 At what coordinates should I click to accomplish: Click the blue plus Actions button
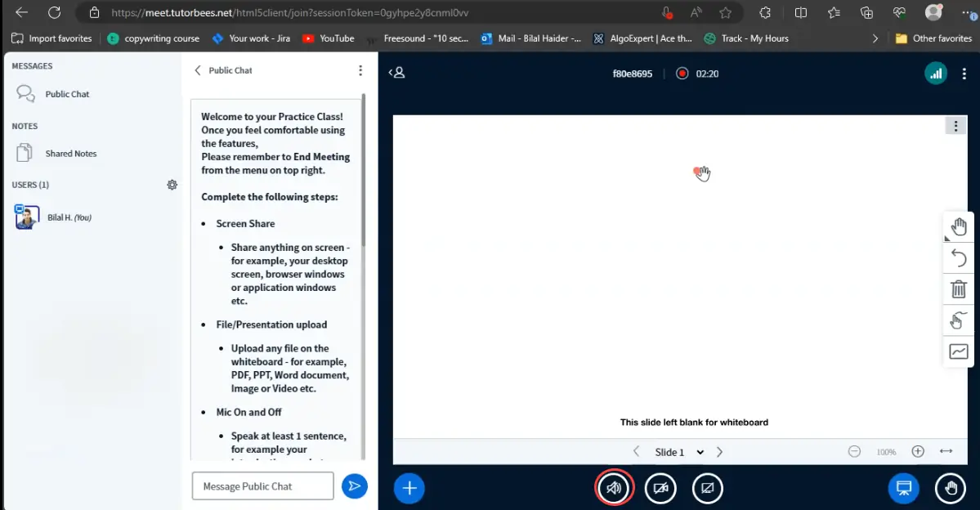click(409, 488)
